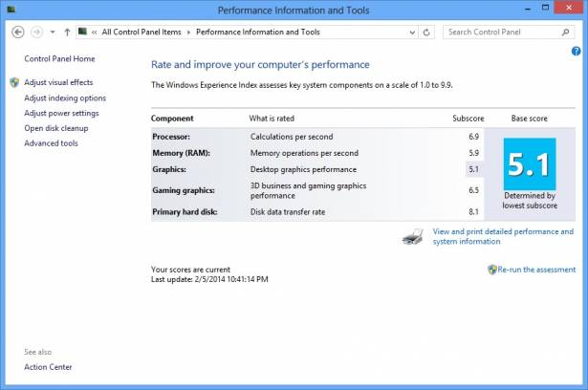Select 'All Control Panel Items' breadcrumb
The image size is (588, 390).
(142, 32)
